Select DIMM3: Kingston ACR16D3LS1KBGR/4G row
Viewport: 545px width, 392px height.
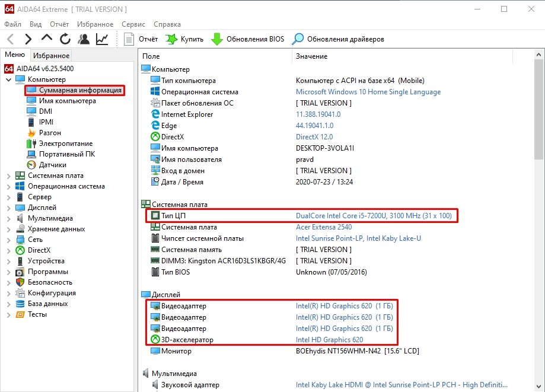[x=251, y=260]
